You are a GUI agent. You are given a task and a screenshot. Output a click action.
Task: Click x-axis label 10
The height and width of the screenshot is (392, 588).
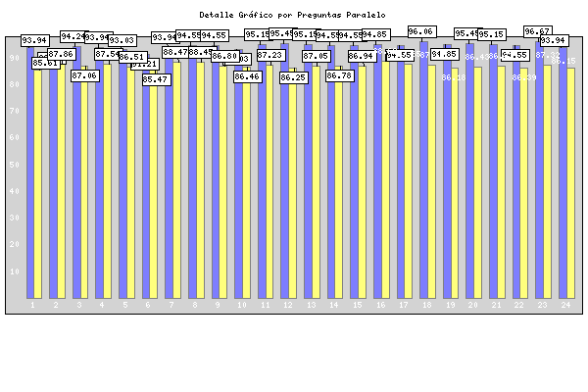242,305
